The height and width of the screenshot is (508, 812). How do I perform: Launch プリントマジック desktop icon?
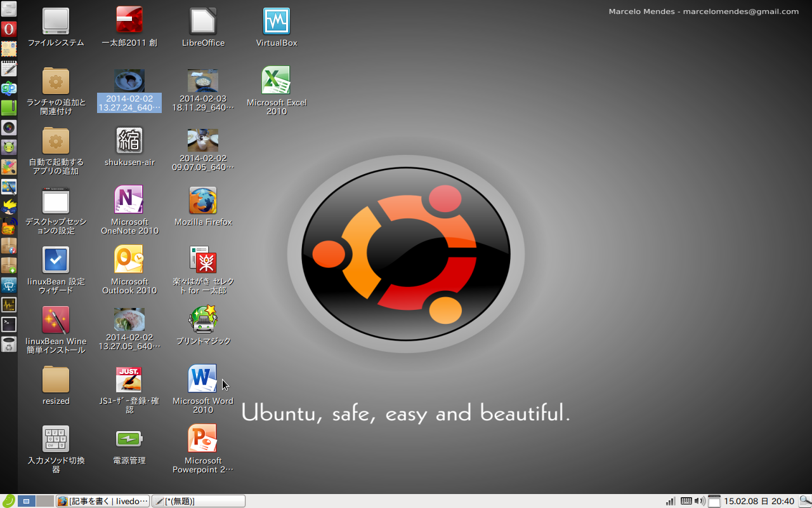pyautogui.click(x=203, y=319)
